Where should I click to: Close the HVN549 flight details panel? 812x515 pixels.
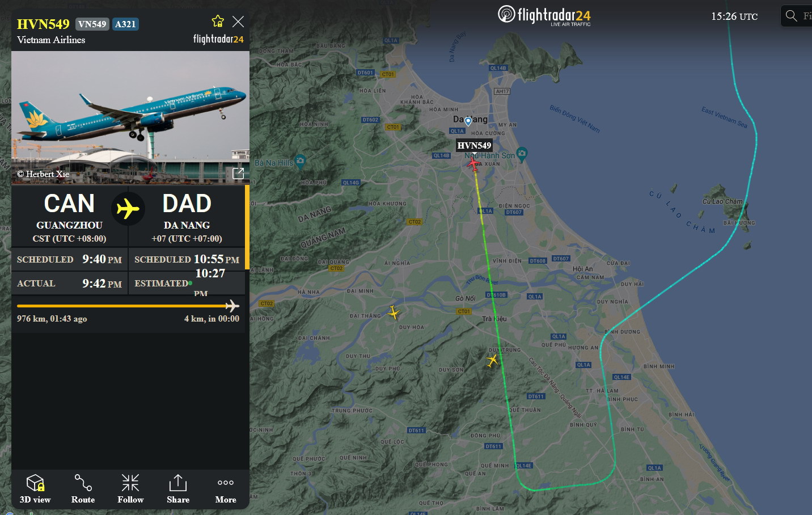[238, 22]
